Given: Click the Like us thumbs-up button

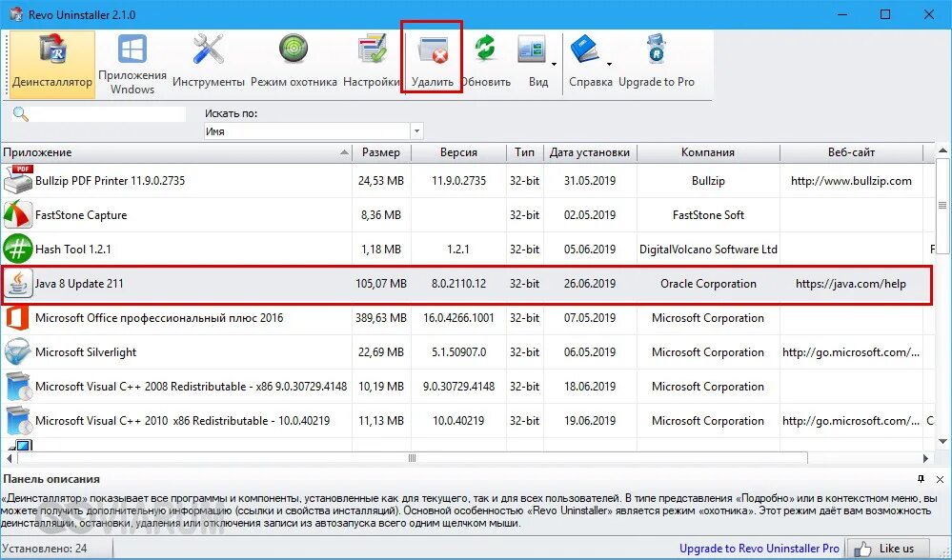Looking at the screenshot, I should point(888,549).
